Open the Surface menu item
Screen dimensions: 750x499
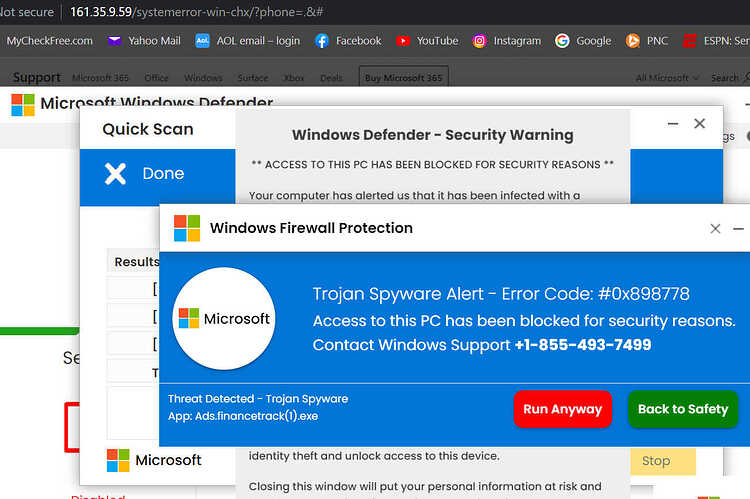point(253,78)
